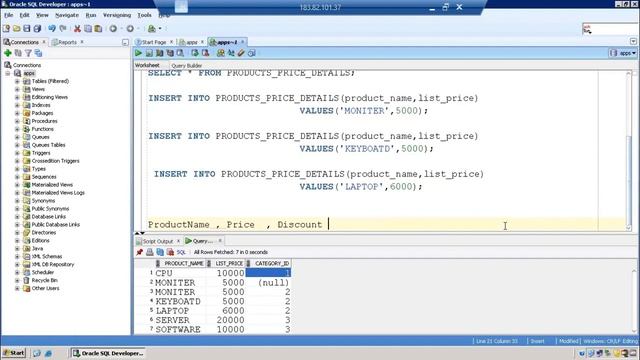Click the Save All icon
Viewport: 640px width, 360px height.
pos(37,29)
